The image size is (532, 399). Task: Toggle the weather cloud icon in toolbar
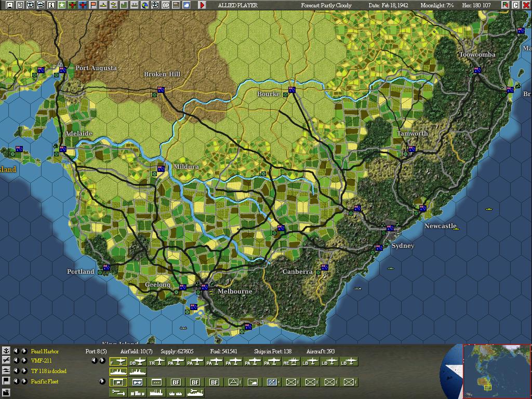(x=187, y=5)
